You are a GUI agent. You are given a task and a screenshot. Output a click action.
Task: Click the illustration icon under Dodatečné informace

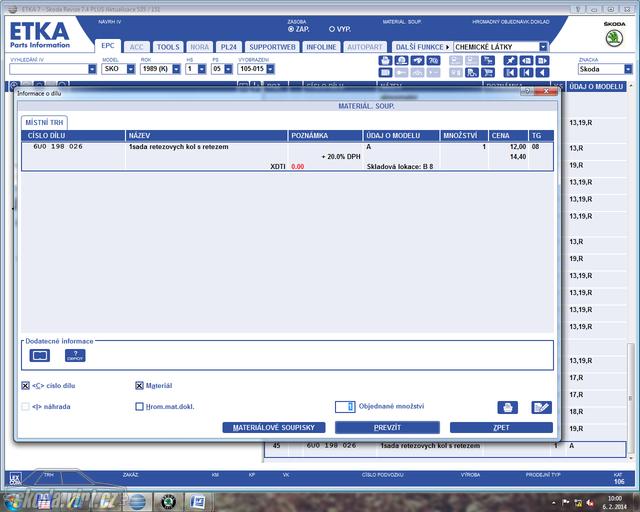point(40,356)
